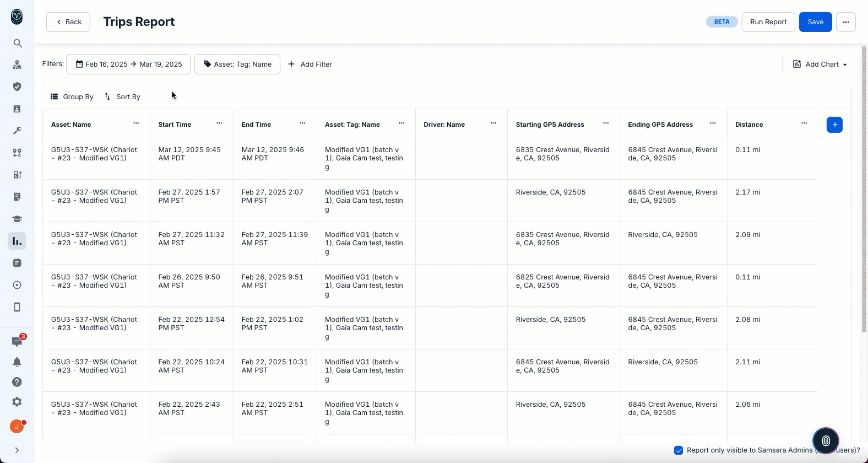Open the Asset: Tag: Name filter

tap(237, 64)
